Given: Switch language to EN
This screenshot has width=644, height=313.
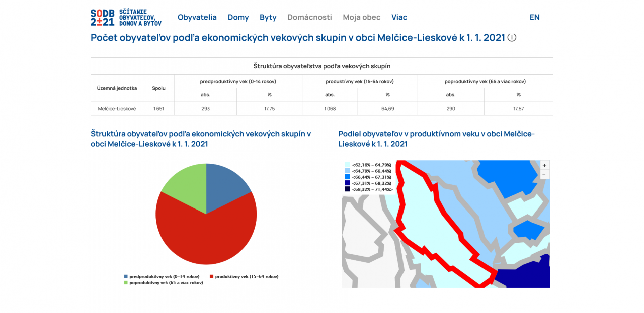Looking at the screenshot, I should tap(534, 17).
